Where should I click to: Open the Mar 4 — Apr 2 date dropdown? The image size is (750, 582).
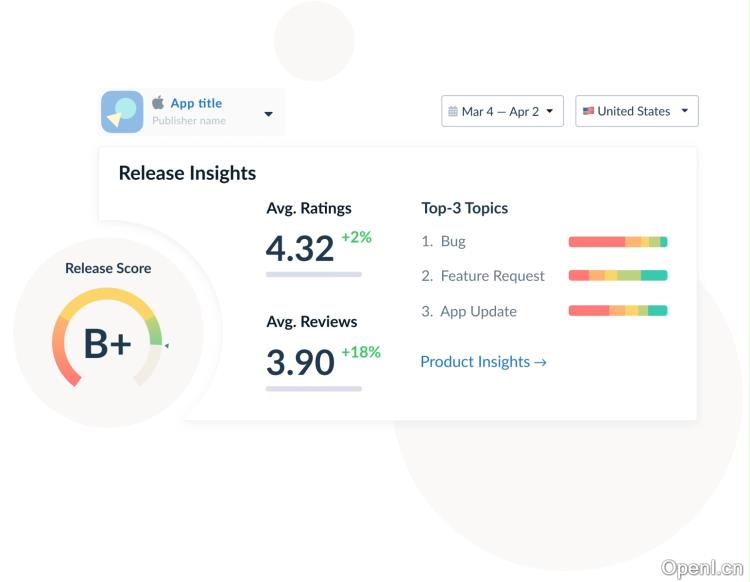click(502, 111)
